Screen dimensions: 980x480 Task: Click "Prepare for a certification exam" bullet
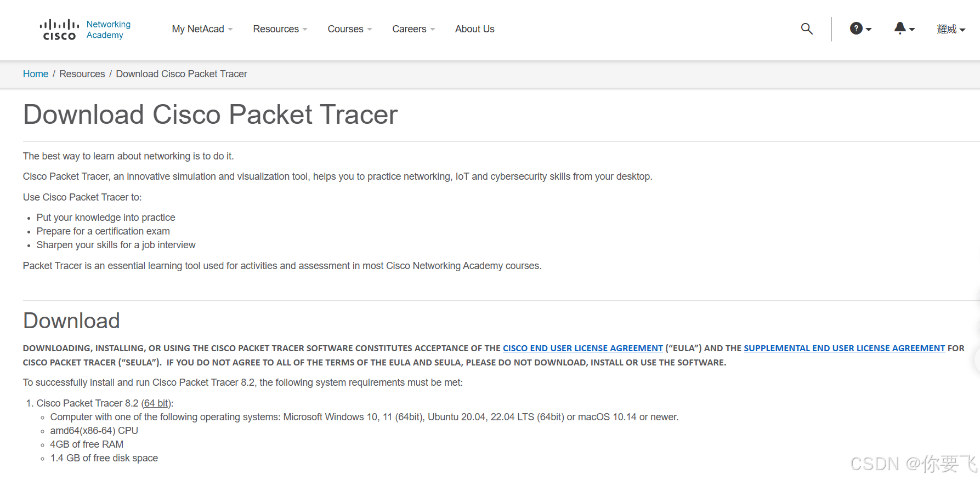pyautogui.click(x=103, y=231)
